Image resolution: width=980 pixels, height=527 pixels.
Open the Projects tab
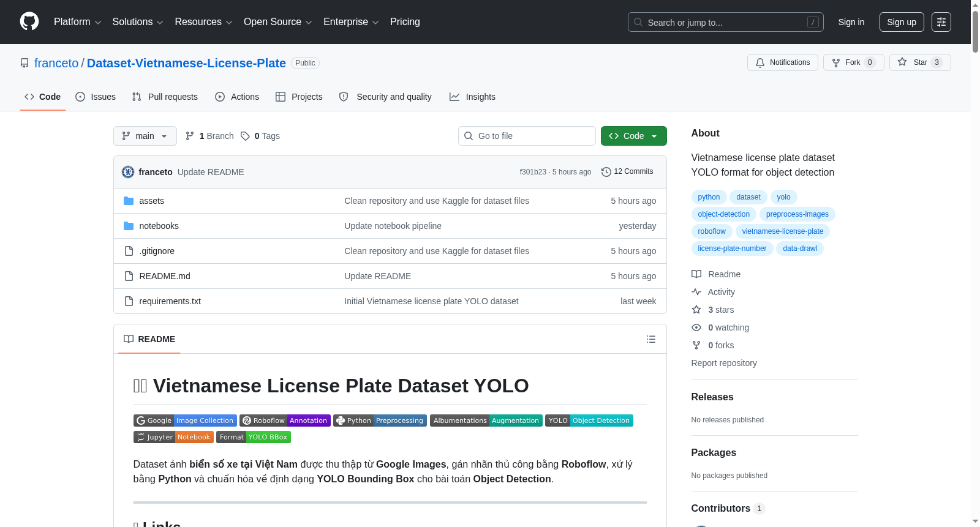299,97
